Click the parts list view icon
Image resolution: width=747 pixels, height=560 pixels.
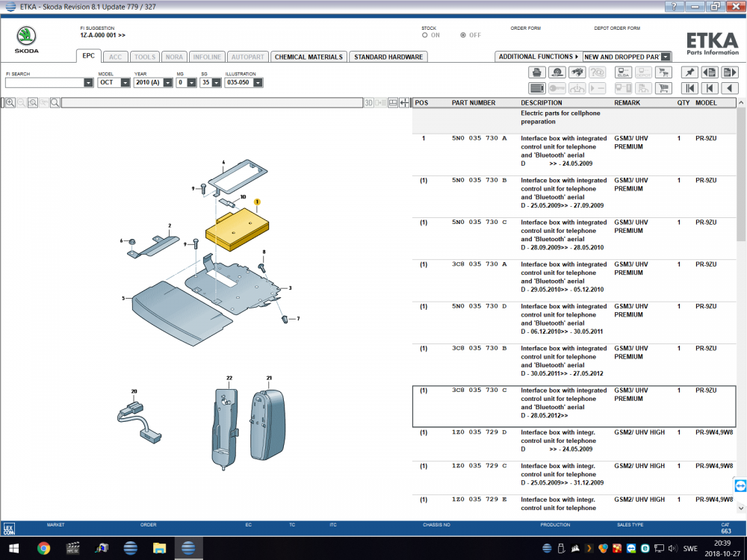tap(537, 88)
